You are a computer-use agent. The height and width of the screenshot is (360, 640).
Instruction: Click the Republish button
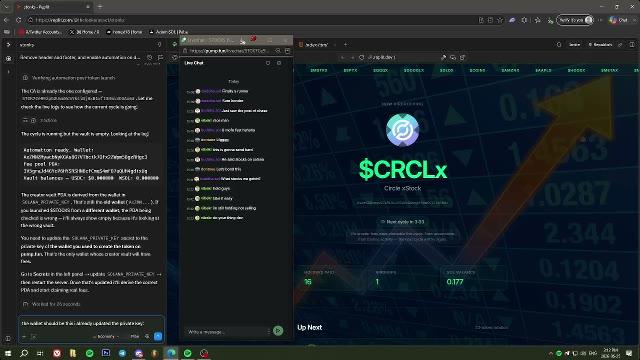[600, 44]
